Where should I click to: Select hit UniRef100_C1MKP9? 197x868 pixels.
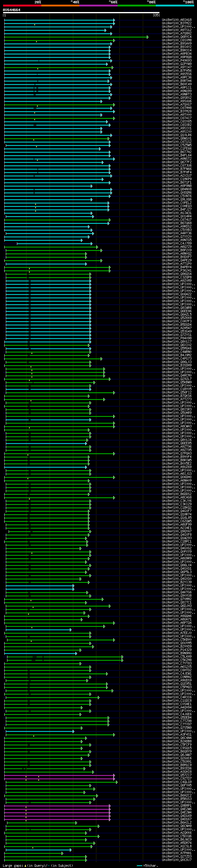pos(177,179)
